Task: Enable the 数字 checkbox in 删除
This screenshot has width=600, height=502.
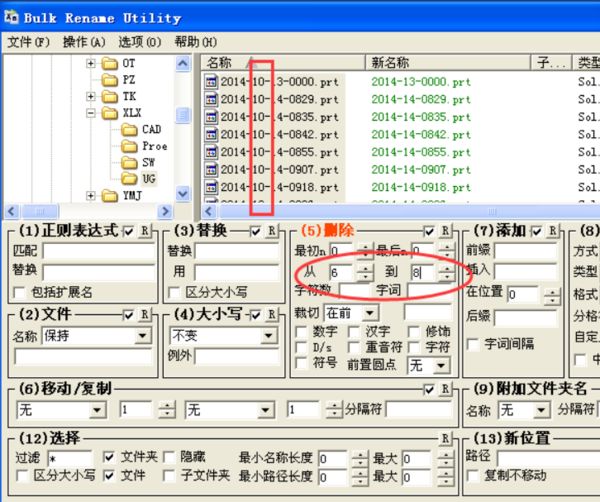Action: click(x=302, y=331)
